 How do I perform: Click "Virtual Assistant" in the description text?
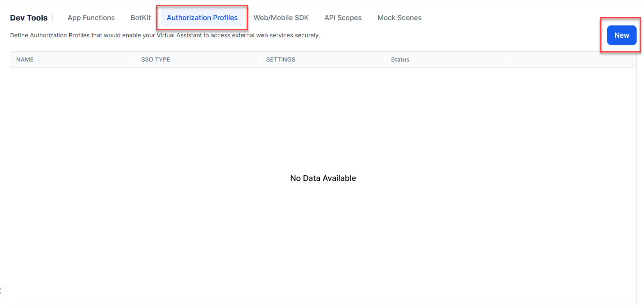(x=179, y=35)
